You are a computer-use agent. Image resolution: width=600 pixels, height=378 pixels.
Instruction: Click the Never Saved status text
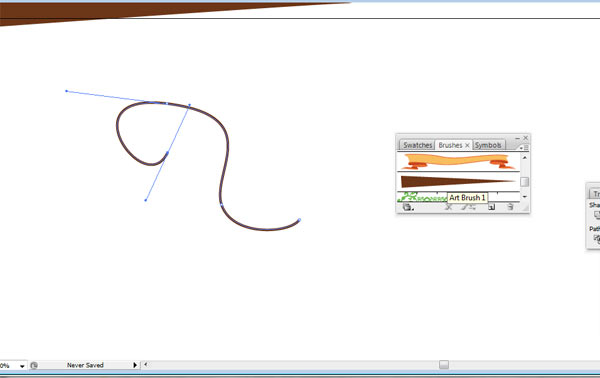(x=85, y=365)
